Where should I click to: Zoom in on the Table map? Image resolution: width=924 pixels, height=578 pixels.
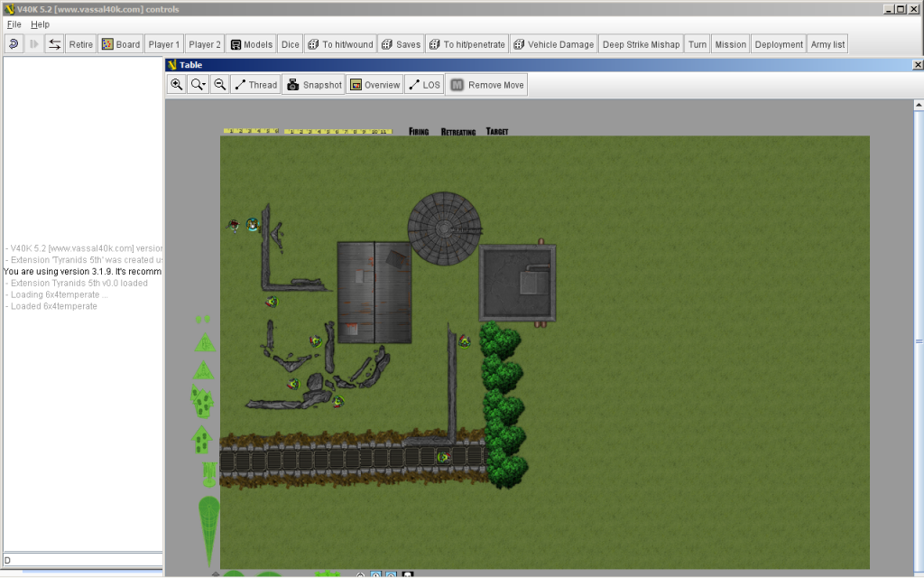coord(176,85)
